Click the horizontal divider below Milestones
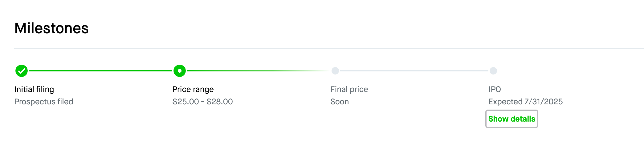 pos(329,48)
